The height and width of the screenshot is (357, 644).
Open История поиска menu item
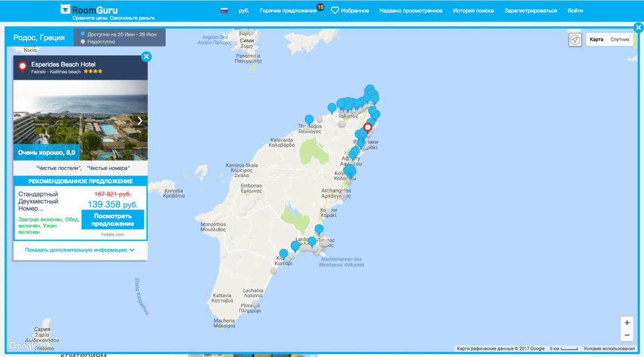(x=473, y=11)
